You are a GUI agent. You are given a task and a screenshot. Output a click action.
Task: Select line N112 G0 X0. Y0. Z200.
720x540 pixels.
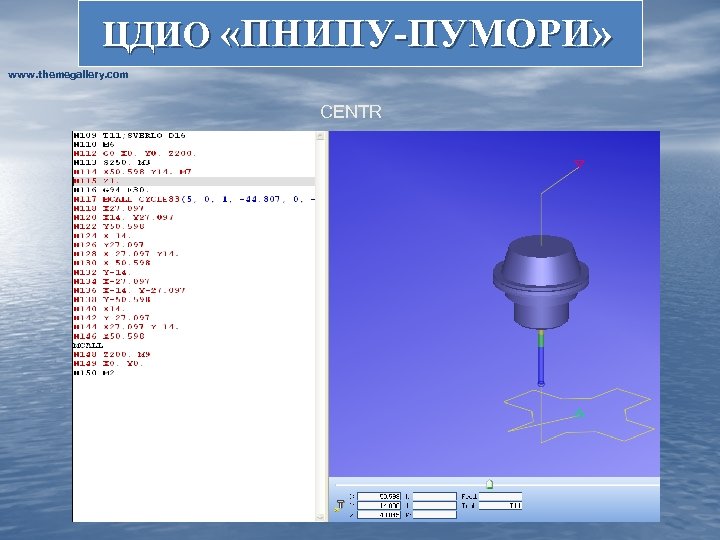[135, 153]
